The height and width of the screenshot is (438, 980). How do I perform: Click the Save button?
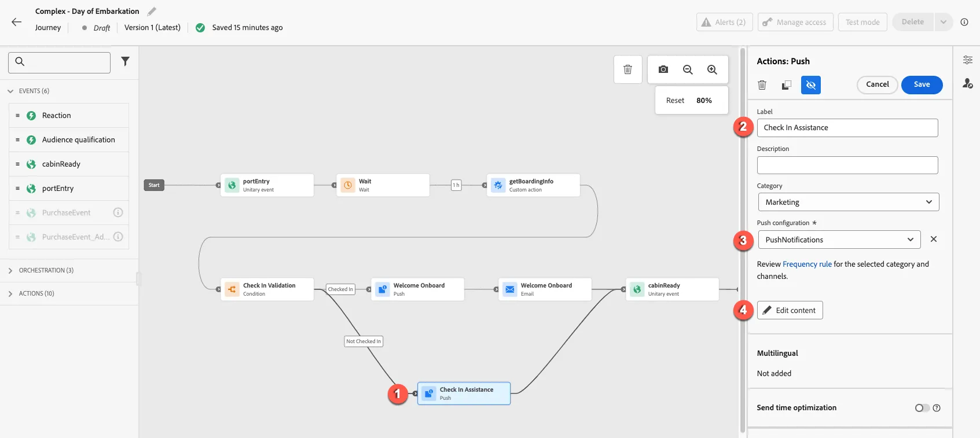click(x=922, y=84)
